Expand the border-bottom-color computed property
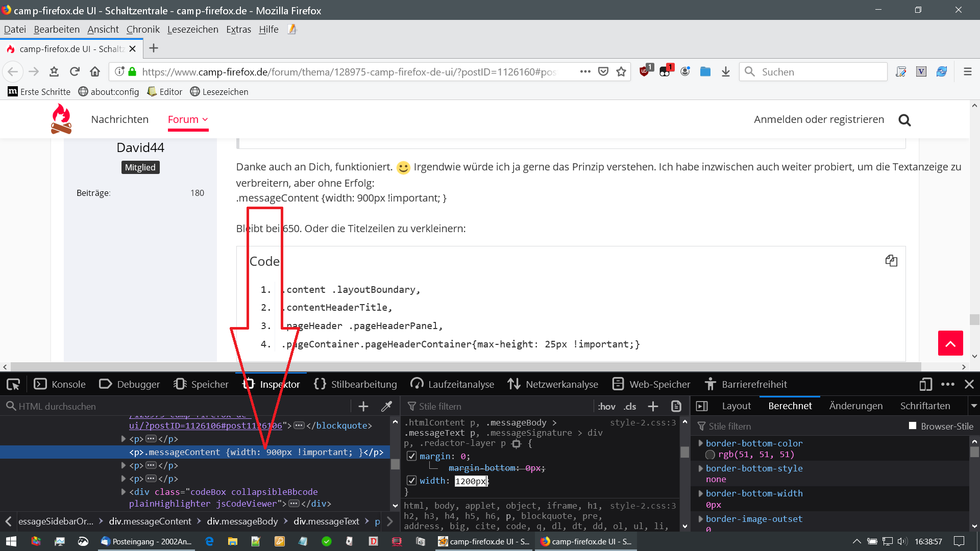 pyautogui.click(x=701, y=443)
